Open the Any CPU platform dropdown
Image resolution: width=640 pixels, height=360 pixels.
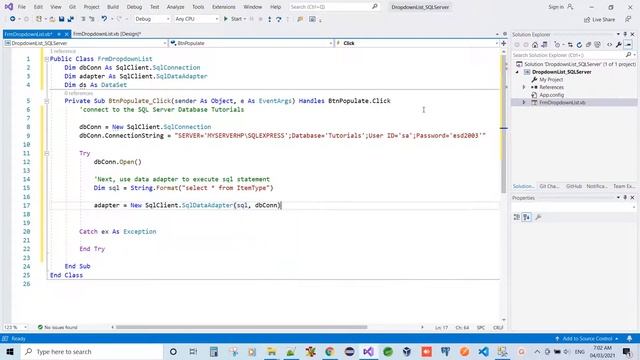click(x=196, y=19)
